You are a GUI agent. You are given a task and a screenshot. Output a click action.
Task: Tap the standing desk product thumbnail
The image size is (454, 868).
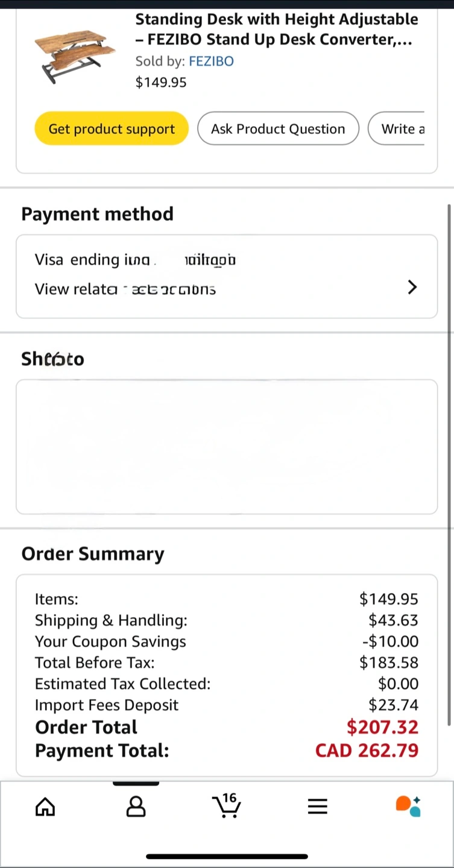(x=75, y=55)
